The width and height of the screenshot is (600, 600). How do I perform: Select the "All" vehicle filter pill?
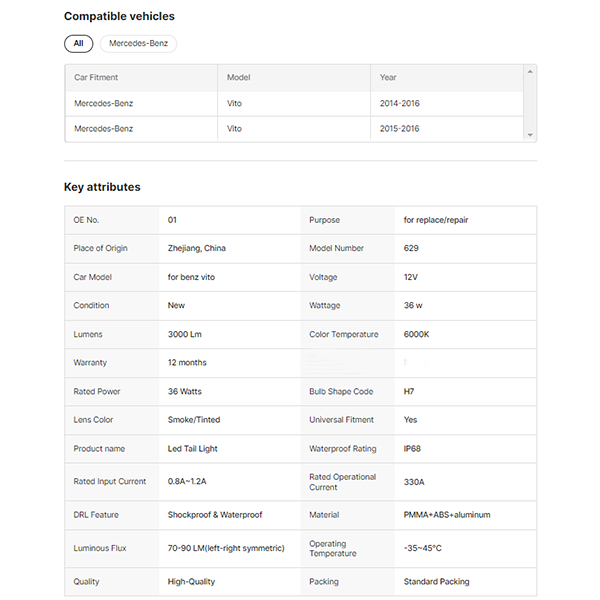78,44
